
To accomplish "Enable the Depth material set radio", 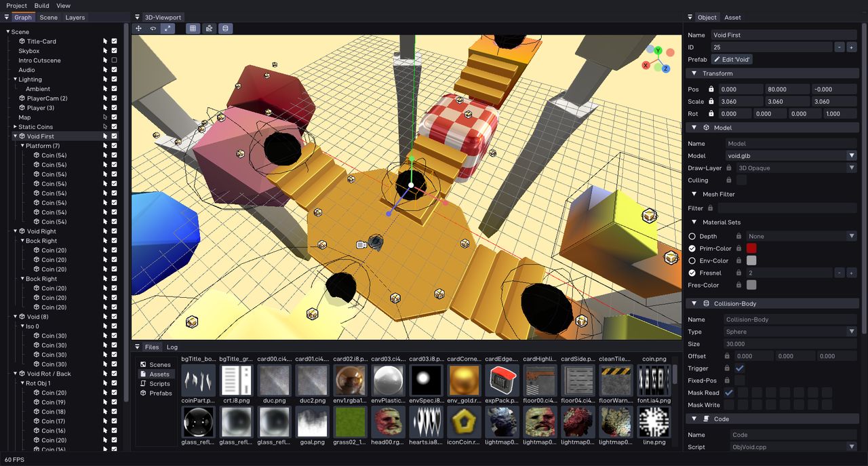I will click(692, 236).
